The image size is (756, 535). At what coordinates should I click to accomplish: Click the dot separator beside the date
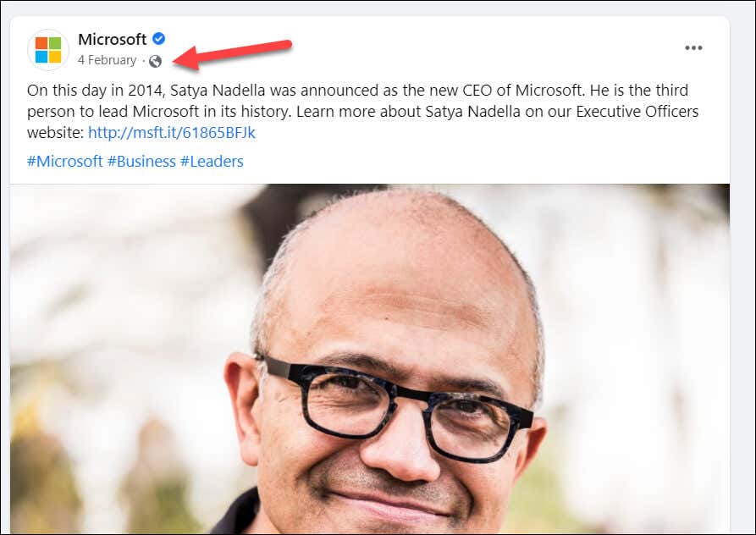pyautogui.click(x=142, y=61)
